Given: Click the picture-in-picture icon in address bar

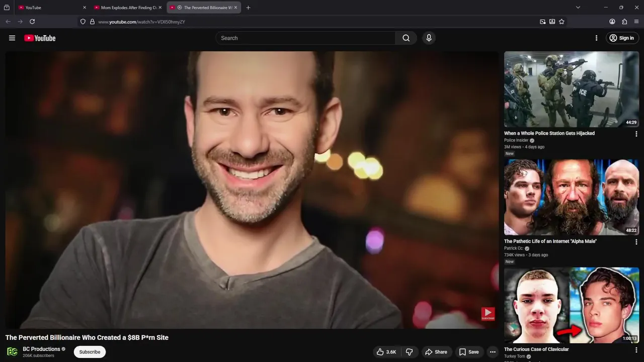Looking at the screenshot, I should point(542,22).
